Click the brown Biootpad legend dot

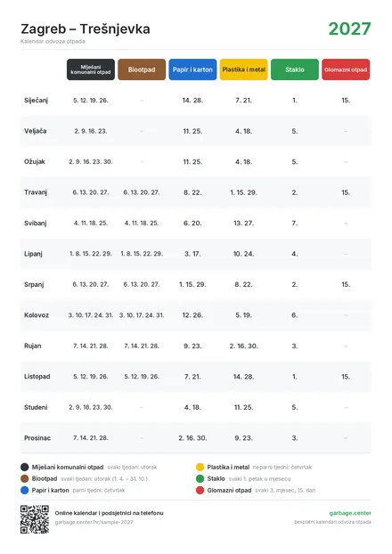point(24,479)
